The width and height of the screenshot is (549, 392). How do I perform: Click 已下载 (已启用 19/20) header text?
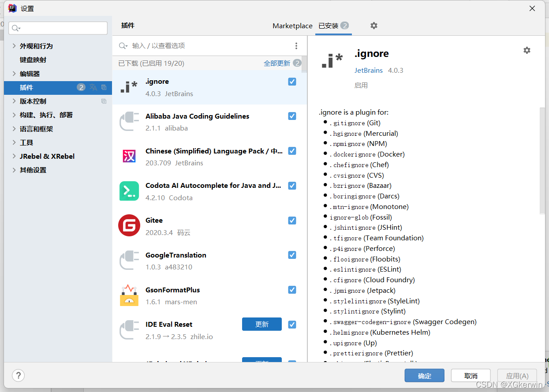151,63
